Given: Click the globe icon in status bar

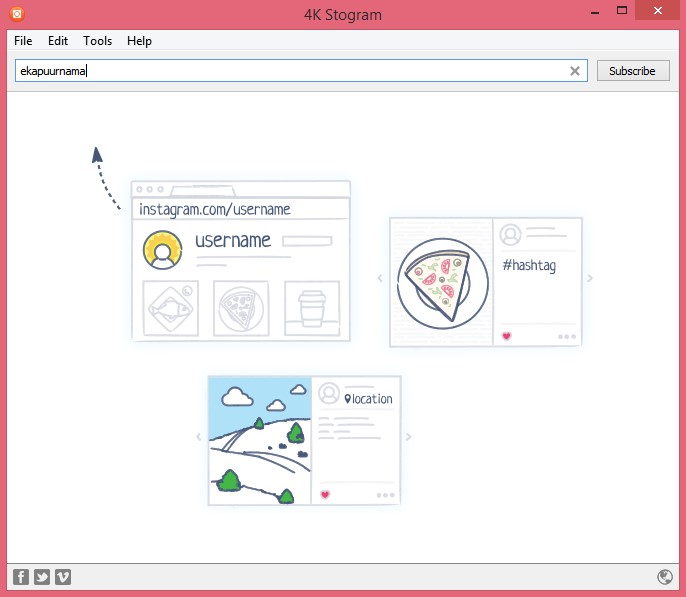Looking at the screenshot, I should 665,577.
